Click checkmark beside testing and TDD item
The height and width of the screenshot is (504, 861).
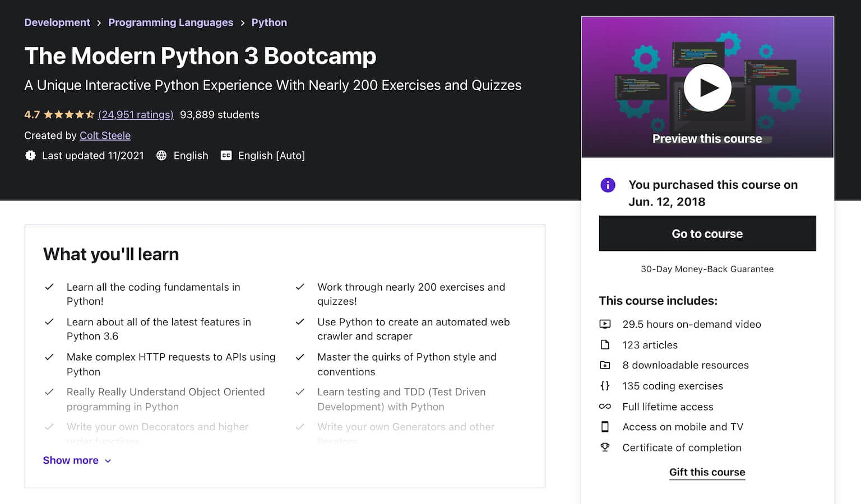tap(300, 392)
